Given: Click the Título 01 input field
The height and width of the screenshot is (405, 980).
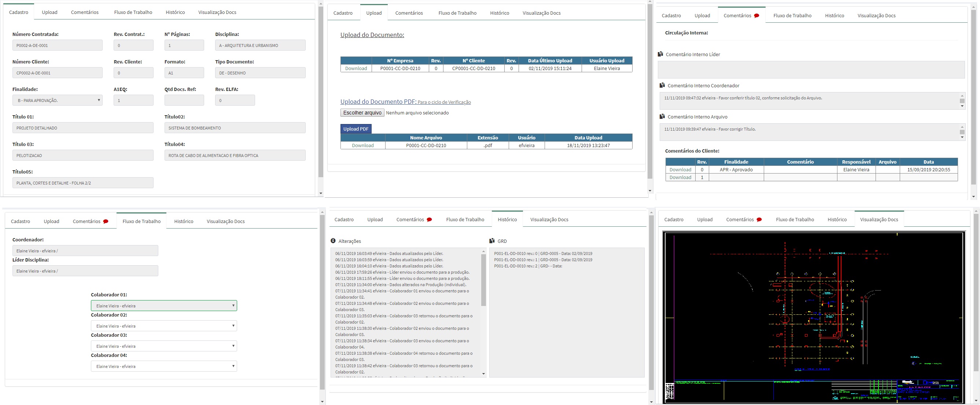Looking at the screenshot, I should 82,128.
